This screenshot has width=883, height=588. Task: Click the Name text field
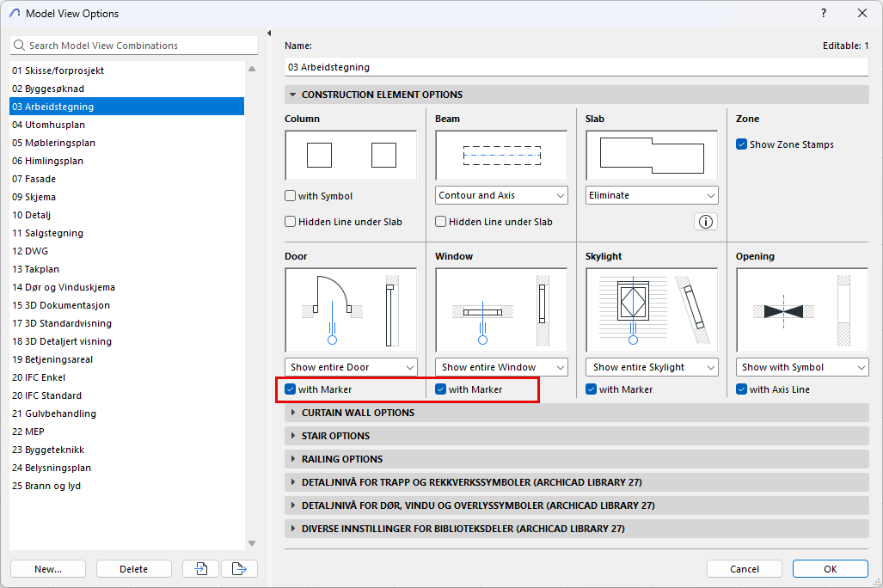(x=576, y=66)
